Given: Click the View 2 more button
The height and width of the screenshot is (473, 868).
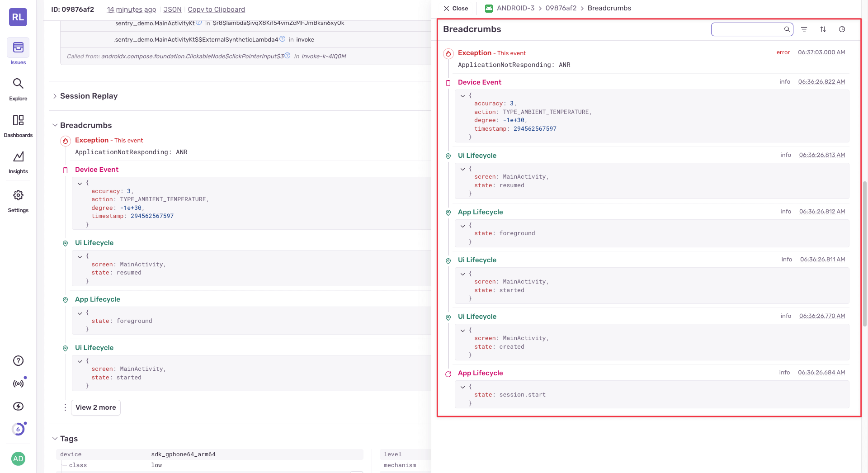Looking at the screenshot, I should click(95, 407).
